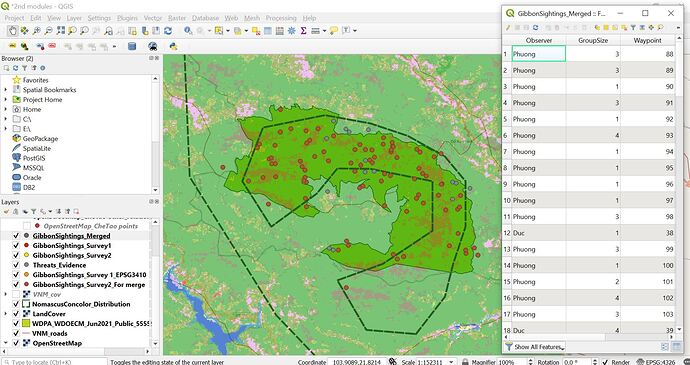
Task: Hide the Threats_Evidence layer
Action: click(x=16, y=265)
